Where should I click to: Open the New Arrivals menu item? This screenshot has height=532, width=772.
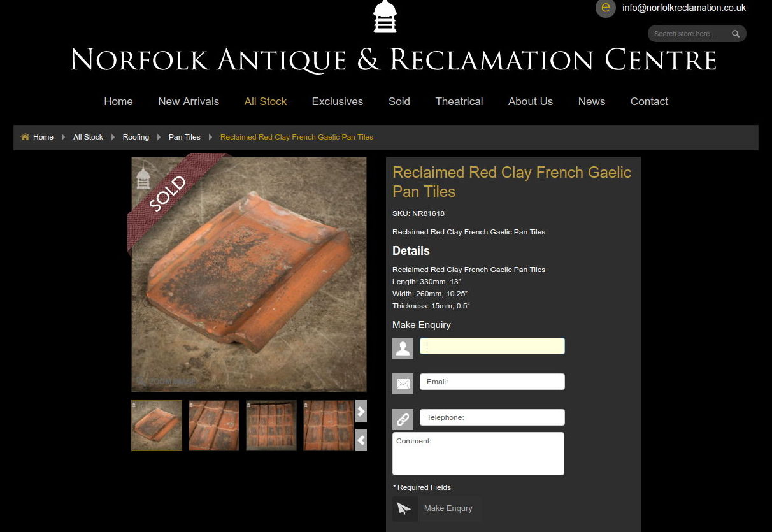coord(189,101)
